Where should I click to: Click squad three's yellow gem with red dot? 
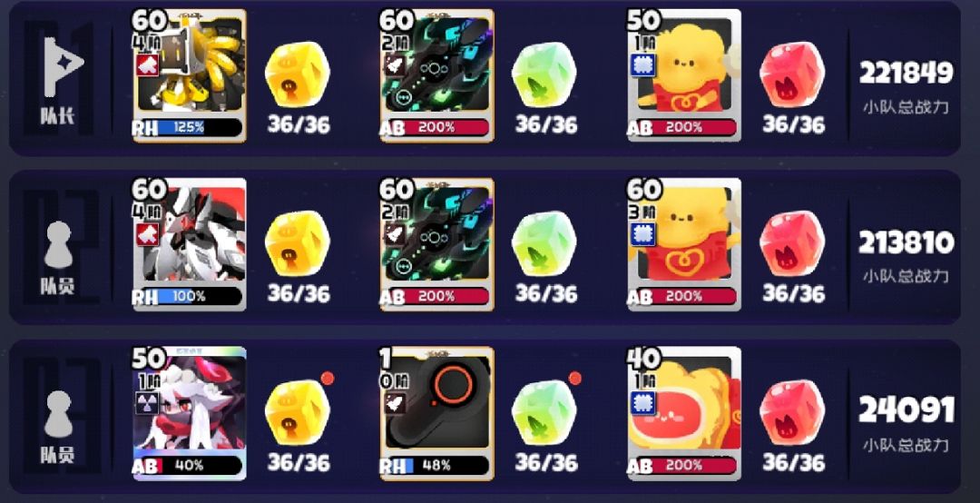(x=298, y=411)
